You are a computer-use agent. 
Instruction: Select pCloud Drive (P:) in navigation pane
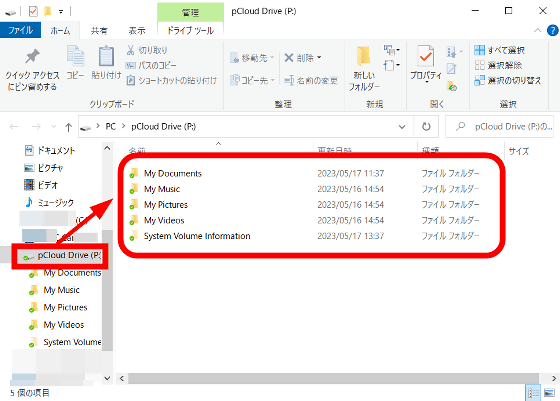tap(61, 256)
